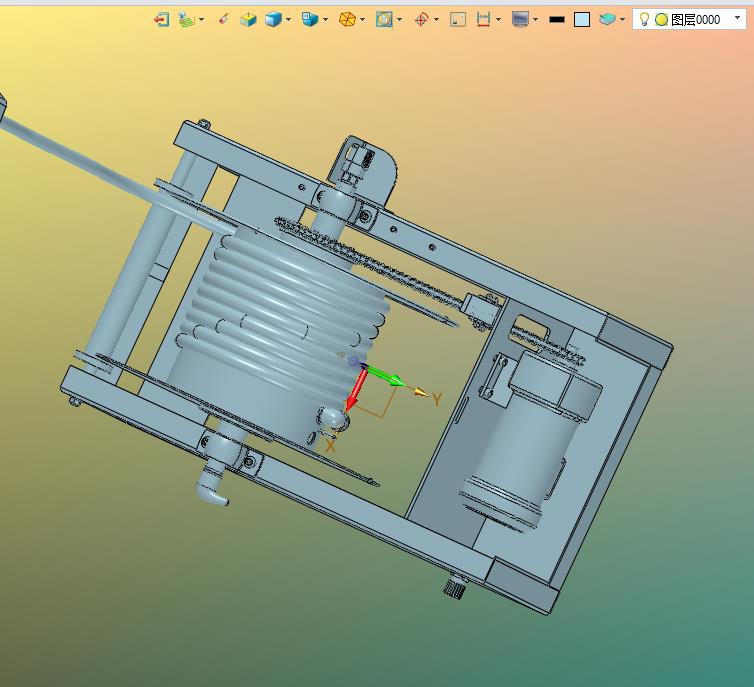The width and height of the screenshot is (754, 687).
Task: Click the red dimension measure icon
Action: coord(483,20)
